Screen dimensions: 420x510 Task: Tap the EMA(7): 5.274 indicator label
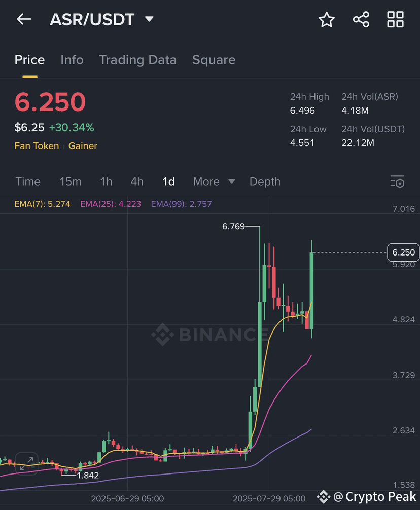pyautogui.click(x=42, y=204)
